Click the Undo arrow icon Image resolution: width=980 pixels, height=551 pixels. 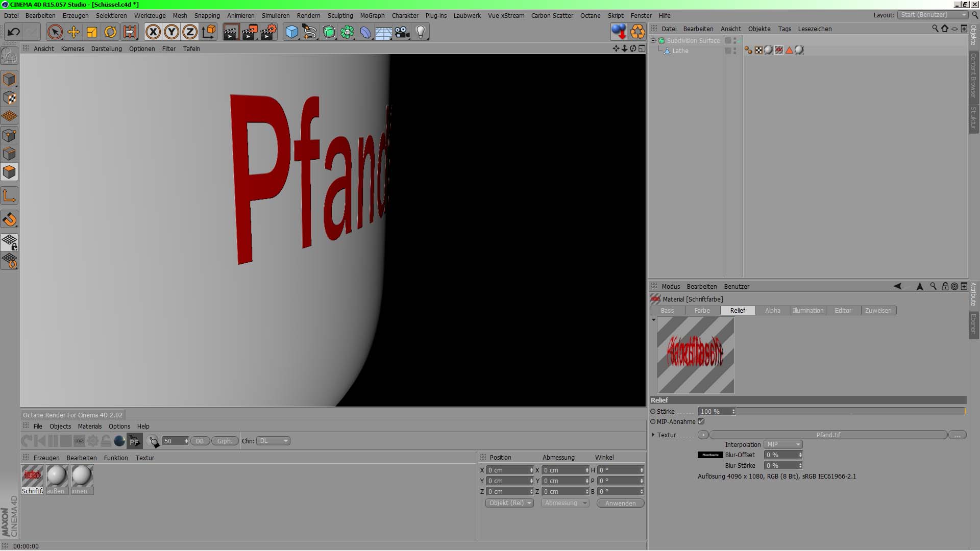14,32
